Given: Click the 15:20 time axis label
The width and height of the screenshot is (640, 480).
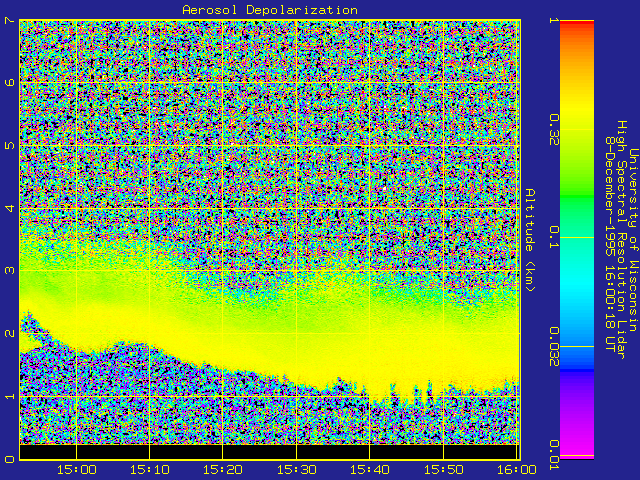Looking at the screenshot, I should 223,470.
